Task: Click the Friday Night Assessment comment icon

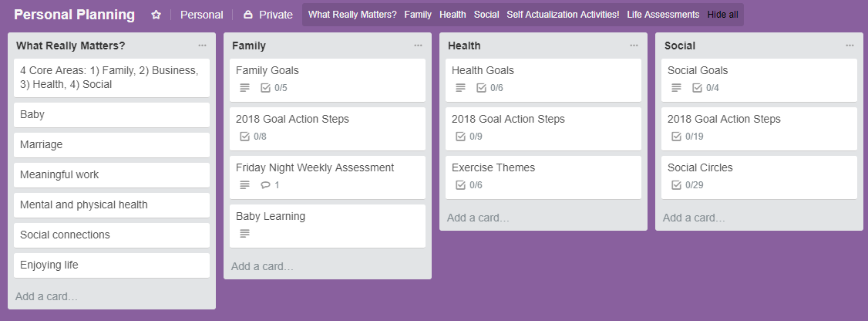Action: [x=266, y=185]
